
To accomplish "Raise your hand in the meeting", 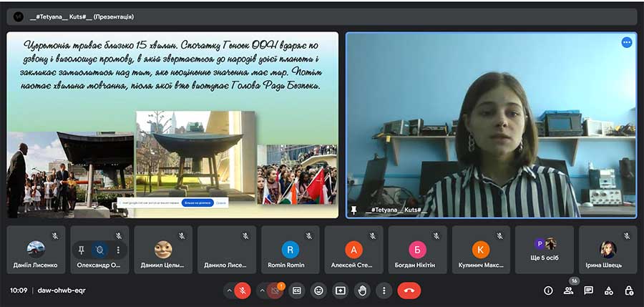I will [x=362, y=291].
